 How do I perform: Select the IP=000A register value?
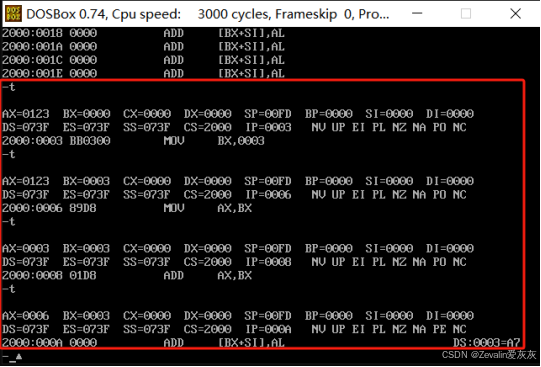pyautogui.click(x=268, y=329)
